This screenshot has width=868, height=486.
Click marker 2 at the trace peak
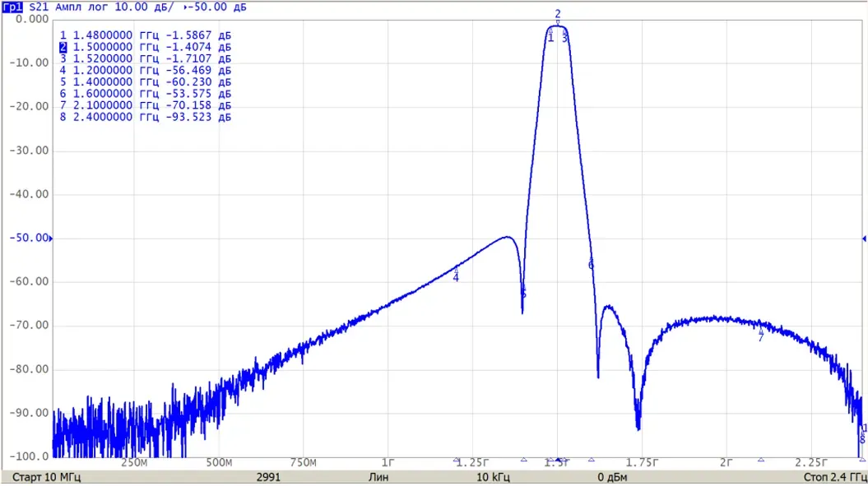pos(558,15)
